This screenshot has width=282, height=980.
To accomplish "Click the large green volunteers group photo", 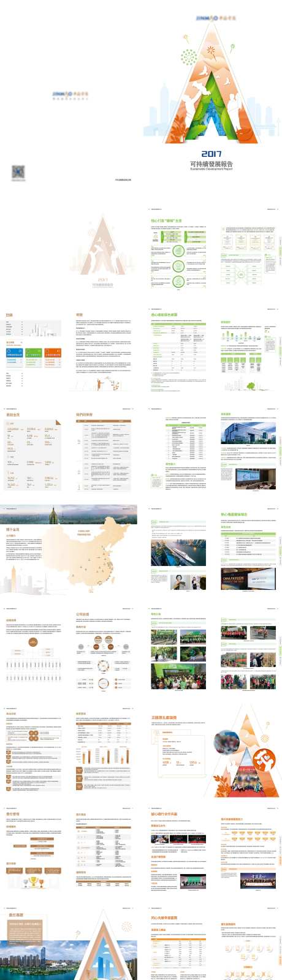I will point(178,676).
